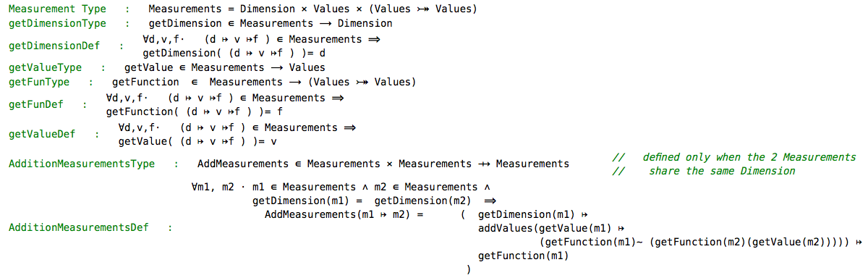Select the AdditionMeasurementsDef label
Screen dimensions: 868x278
tap(79, 227)
